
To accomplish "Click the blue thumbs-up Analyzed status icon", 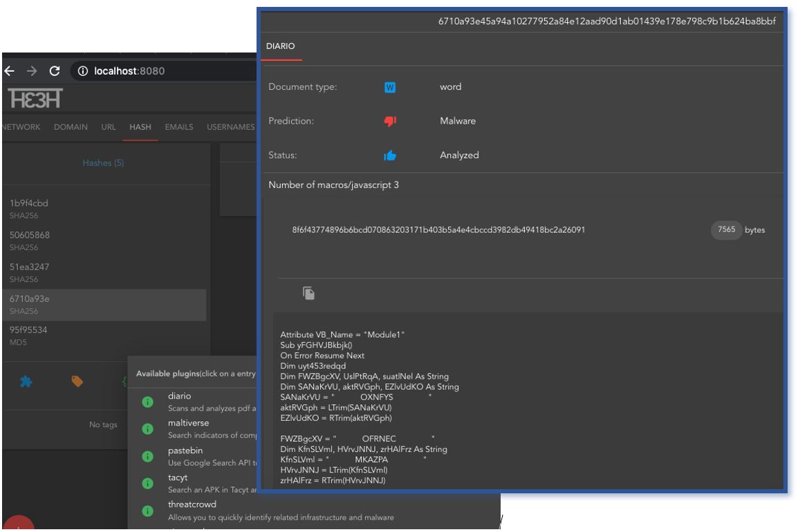I will [x=389, y=155].
